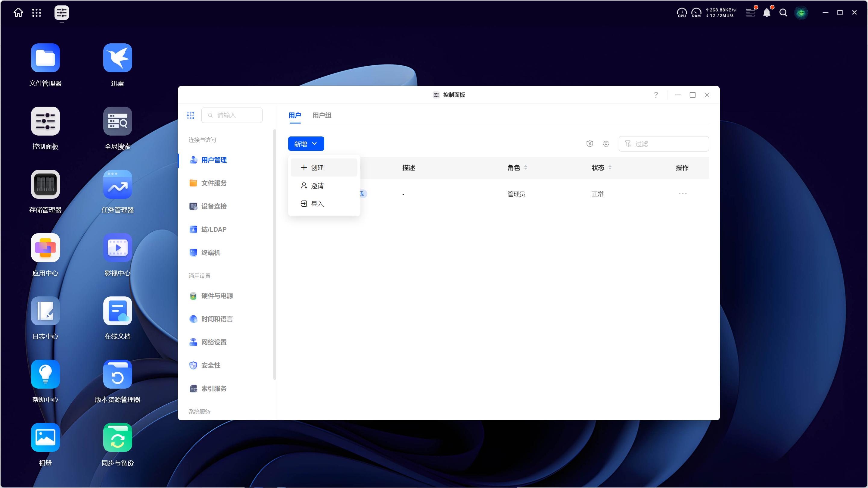Go to home desktop via house icon

18,12
